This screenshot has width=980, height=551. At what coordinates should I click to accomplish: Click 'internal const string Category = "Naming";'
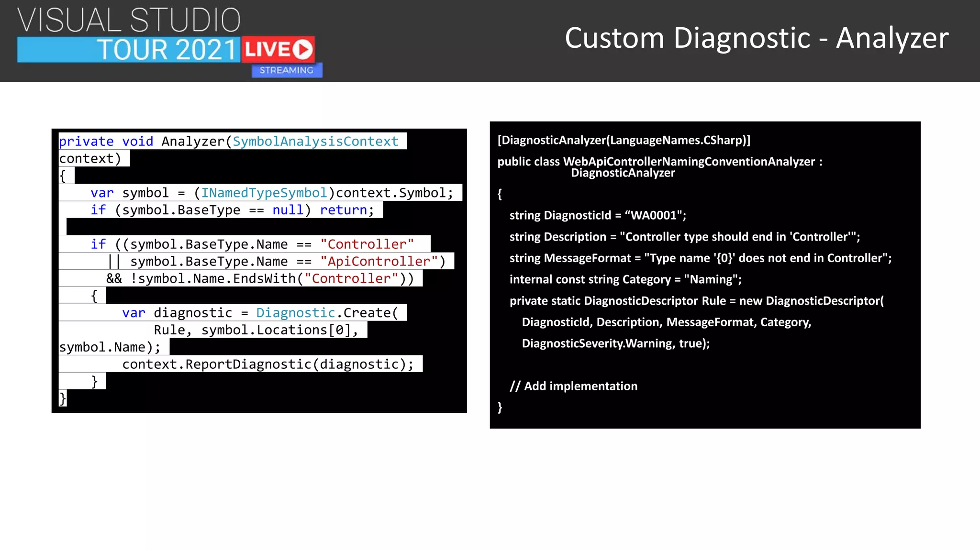point(625,279)
